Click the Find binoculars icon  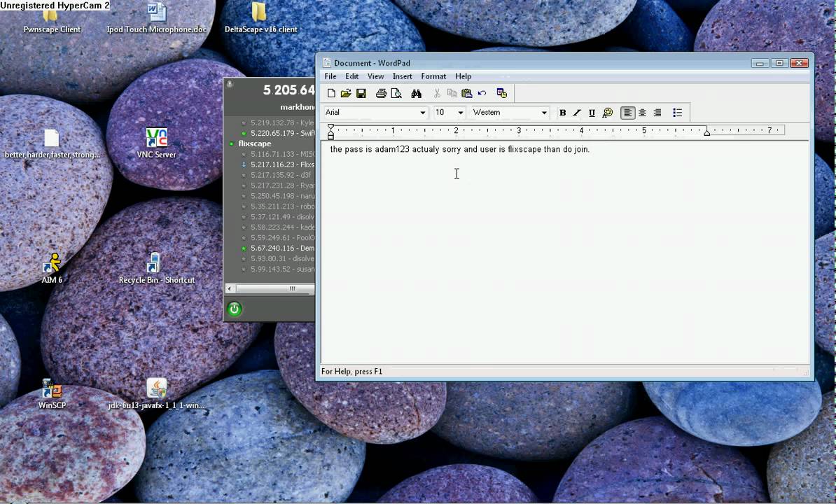pos(417,94)
